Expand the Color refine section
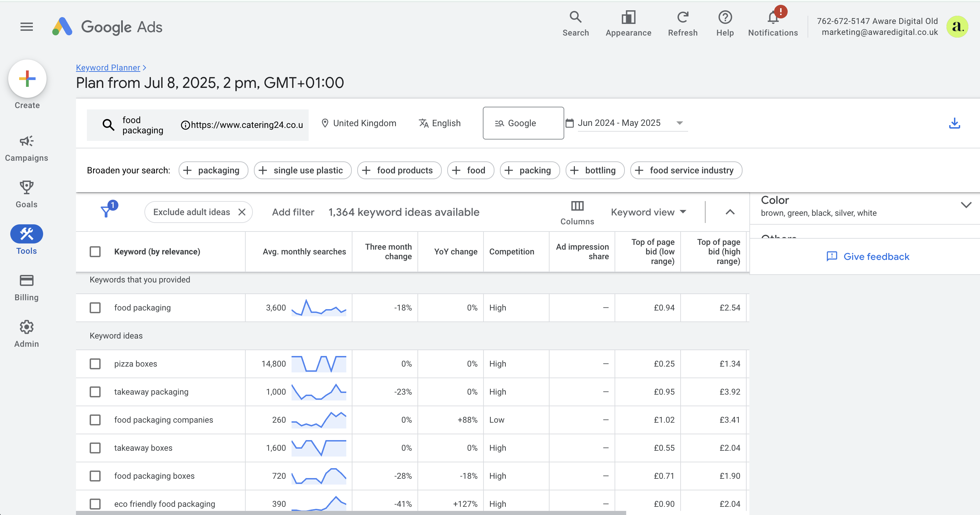 click(x=966, y=205)
